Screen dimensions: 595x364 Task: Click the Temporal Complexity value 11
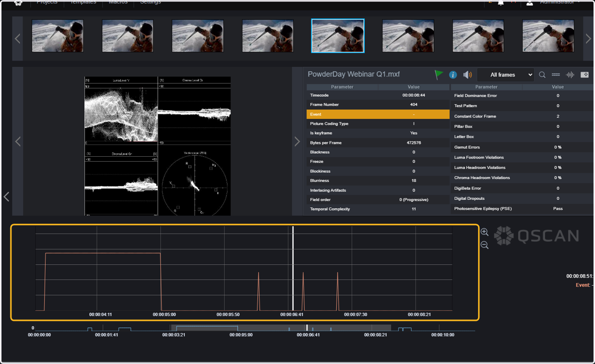414,209
